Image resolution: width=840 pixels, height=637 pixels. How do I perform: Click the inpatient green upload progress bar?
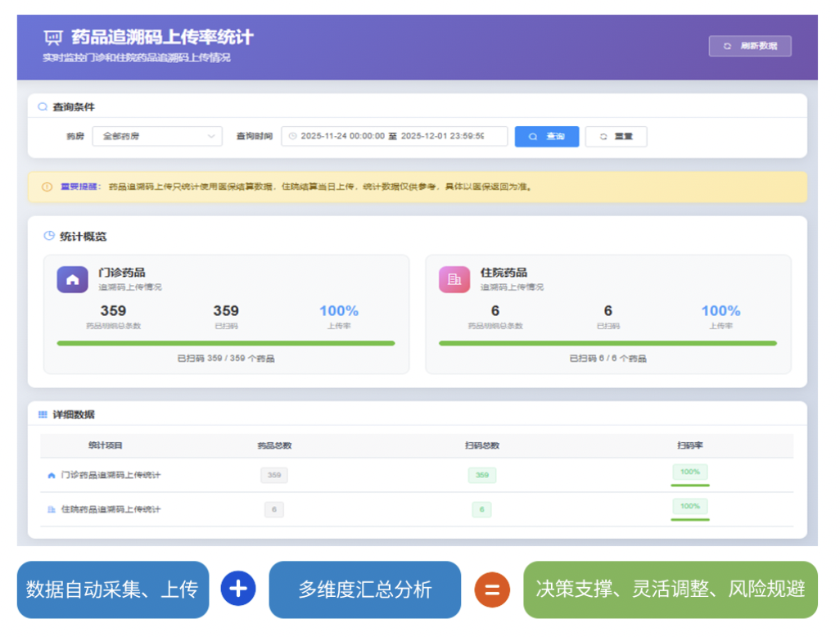tap(607, 343)
